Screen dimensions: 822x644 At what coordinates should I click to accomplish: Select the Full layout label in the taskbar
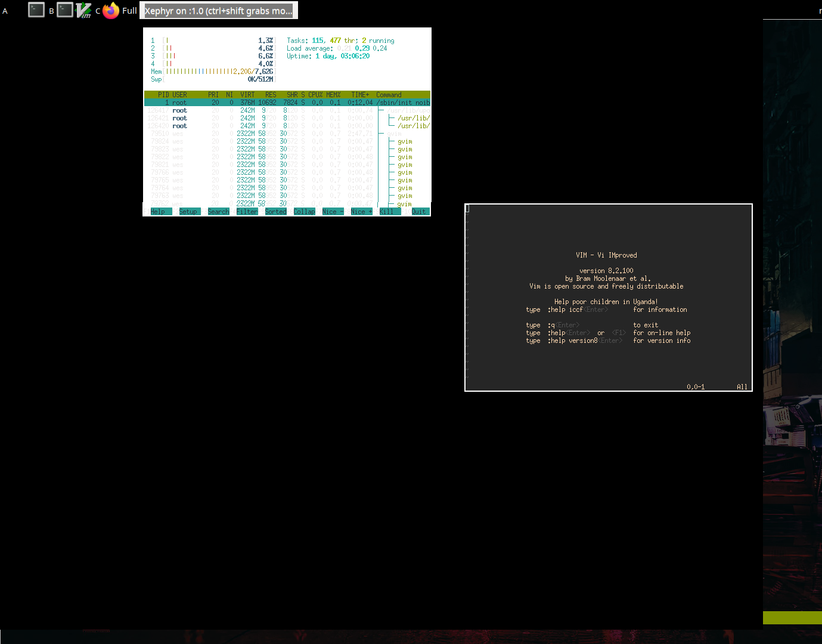pos(129,11)
